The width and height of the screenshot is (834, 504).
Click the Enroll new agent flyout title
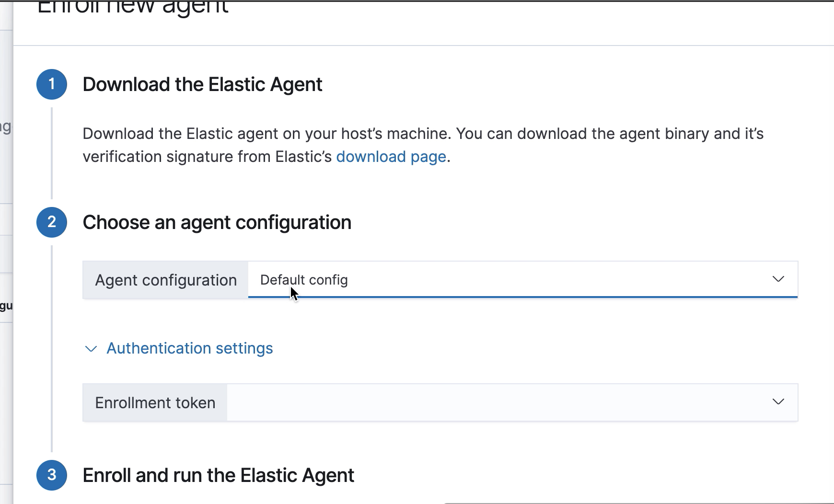[x=133, y=8]
